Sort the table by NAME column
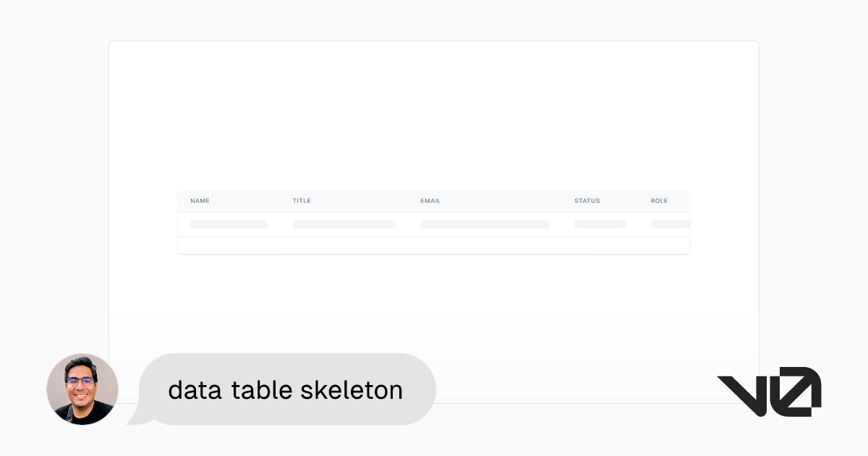The height and width of the screenshot is (456, 868). click(200, 200)
